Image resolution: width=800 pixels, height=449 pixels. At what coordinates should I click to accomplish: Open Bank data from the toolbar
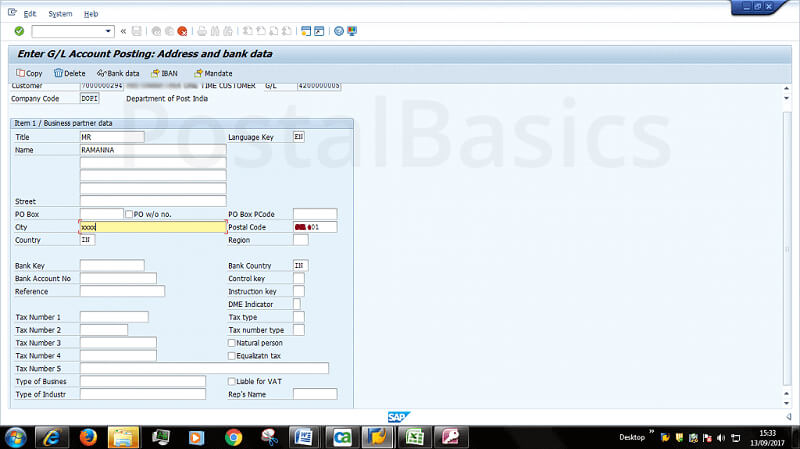[x=118, y=73]
